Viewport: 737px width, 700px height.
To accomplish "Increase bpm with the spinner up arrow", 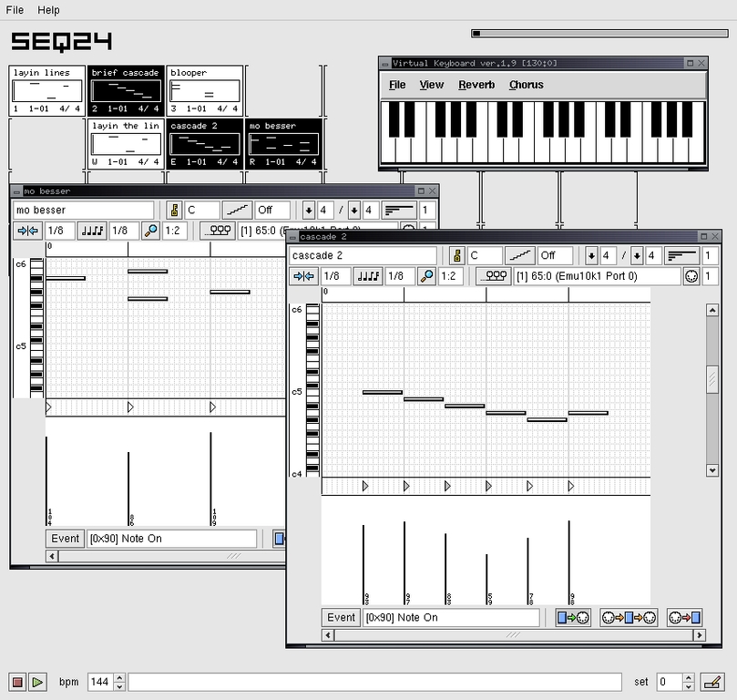I will coord(119,677).
